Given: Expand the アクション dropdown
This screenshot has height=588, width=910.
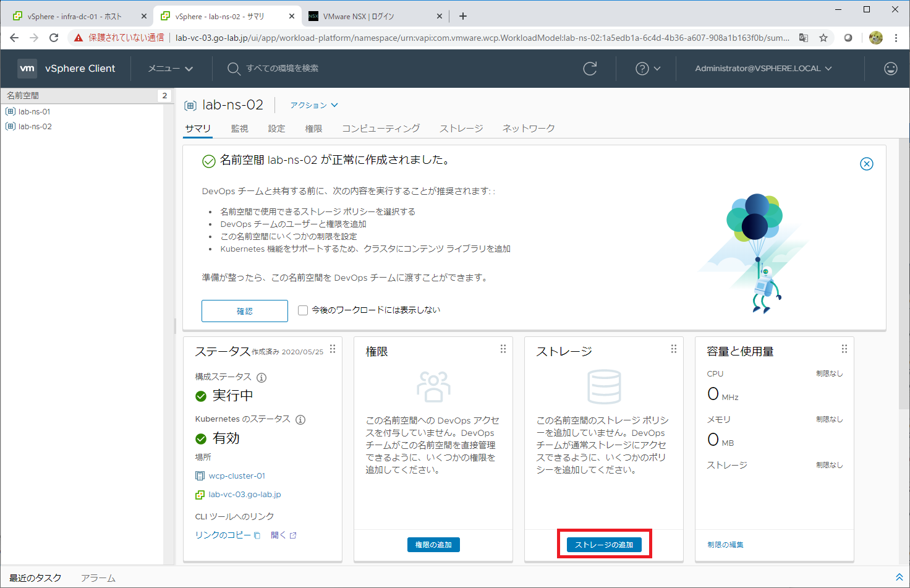Looking at the screenshot, I should point(314,105).
